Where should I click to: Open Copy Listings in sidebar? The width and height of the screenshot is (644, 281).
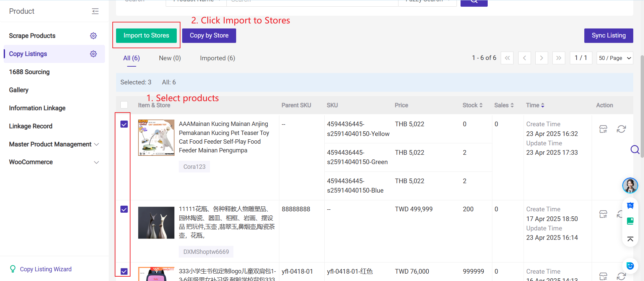click(x=28, y=54)
